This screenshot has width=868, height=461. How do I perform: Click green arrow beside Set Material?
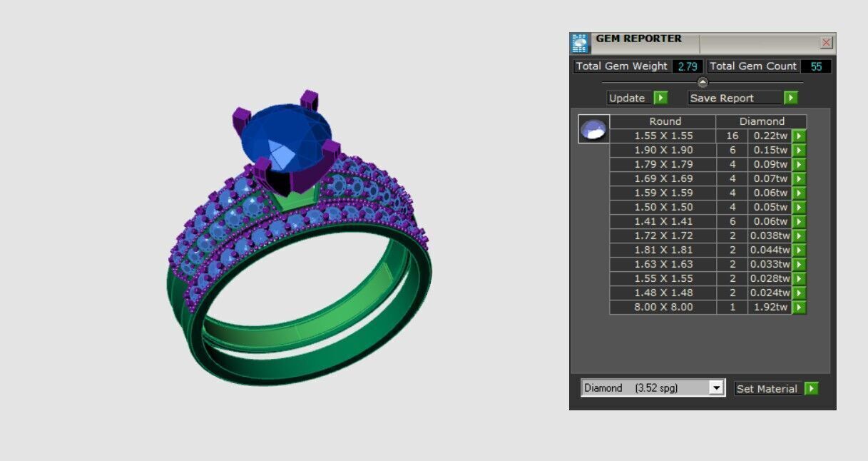coord(811,388)
